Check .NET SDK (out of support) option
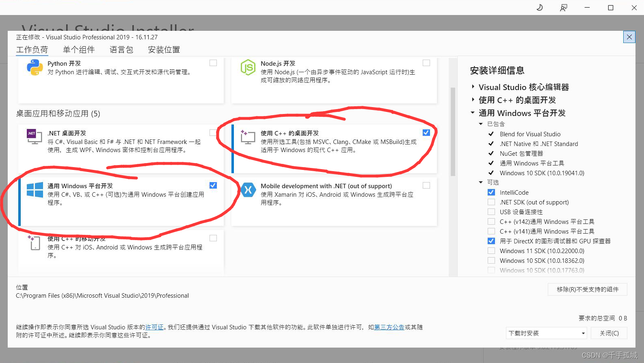Viewport: 644px width, 363px height. coord(491,202)
